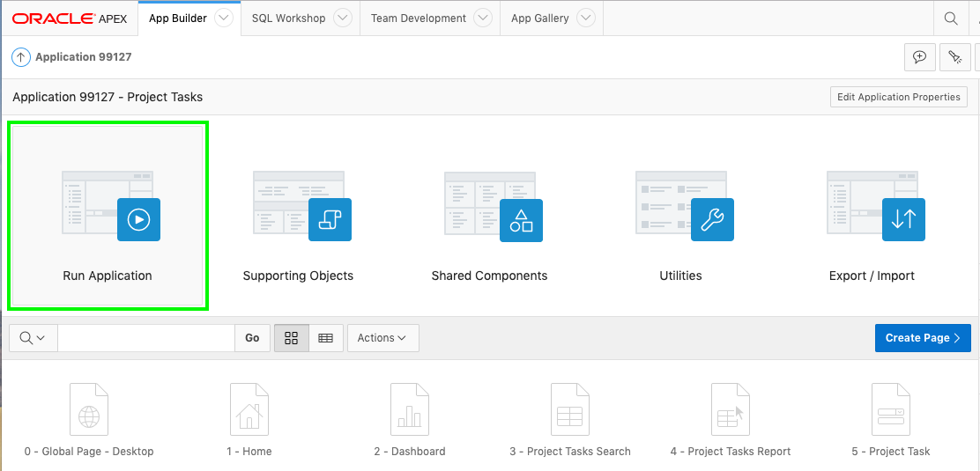Go up using the Application 99127 arrow icon
980x471 pixels.
point(20,57)
